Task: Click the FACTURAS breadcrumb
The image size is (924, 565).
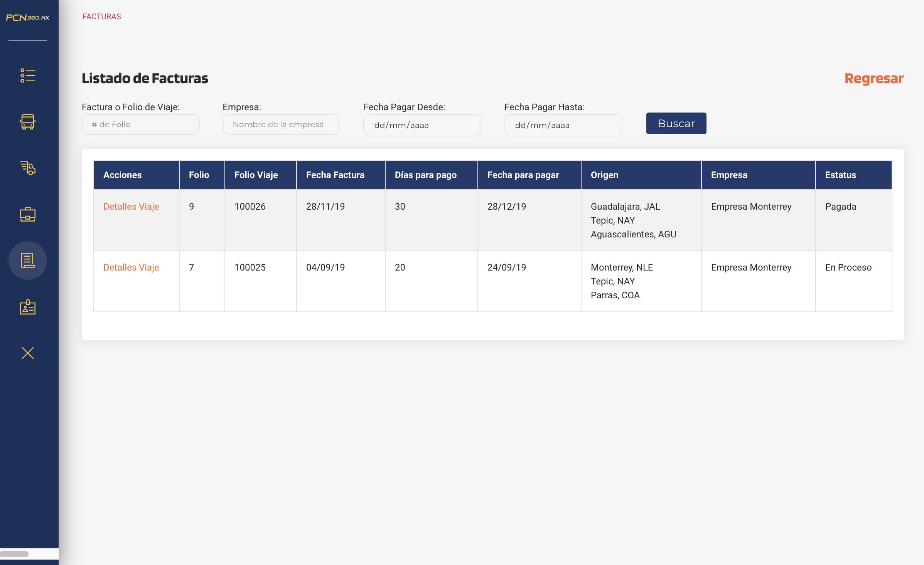Action: [102, 17]
